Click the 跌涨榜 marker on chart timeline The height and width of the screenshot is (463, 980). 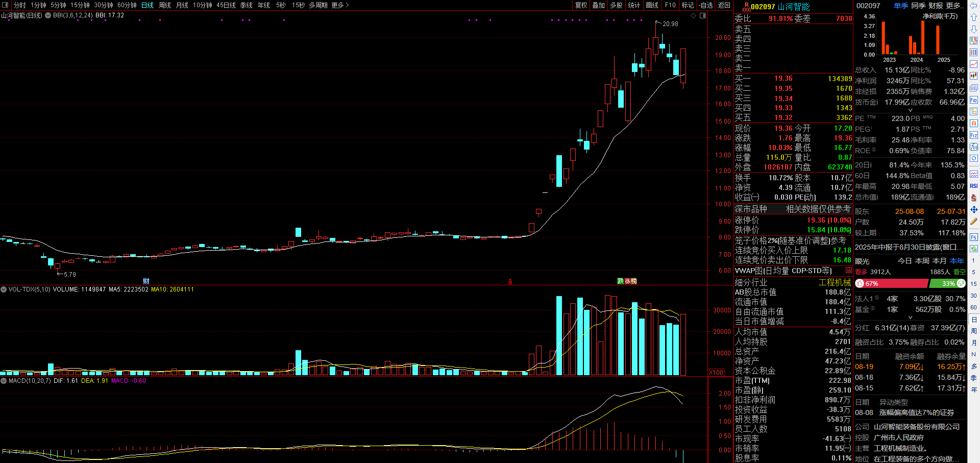tap(627, 281)
